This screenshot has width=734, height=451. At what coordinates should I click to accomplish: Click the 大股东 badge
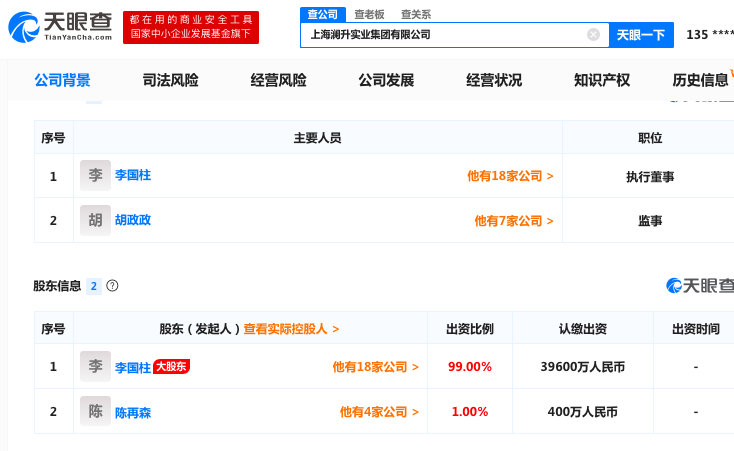coord(171,366)
